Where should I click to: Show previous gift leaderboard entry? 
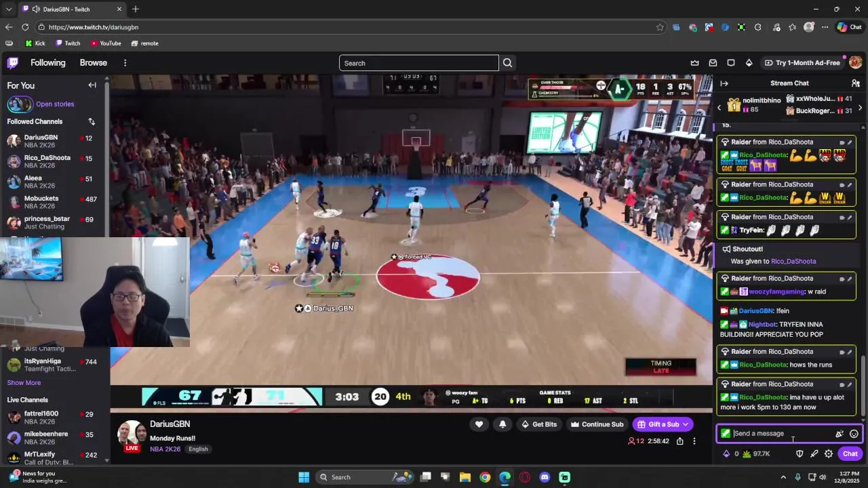click(x=719, y=108)
